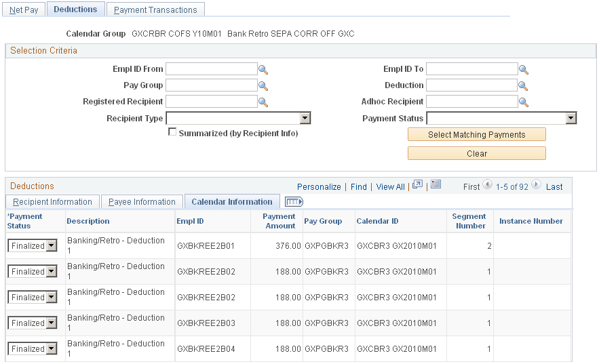This screenshot has height=364, width=599.
Task: Sort by Pay Group column header
Action: [323, 221]
